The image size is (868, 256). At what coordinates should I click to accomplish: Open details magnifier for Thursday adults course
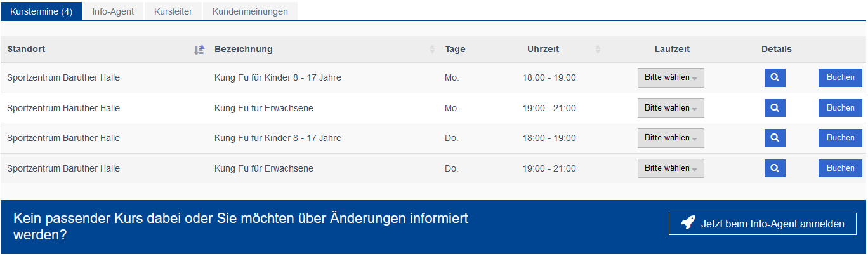tap(775, 168)
